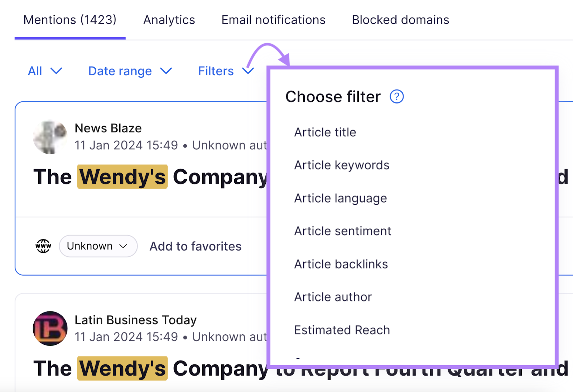The width and height of the screenshot is (573, 392).
Task: Open the Unknown sentiment dropdown
Action: 98,246
